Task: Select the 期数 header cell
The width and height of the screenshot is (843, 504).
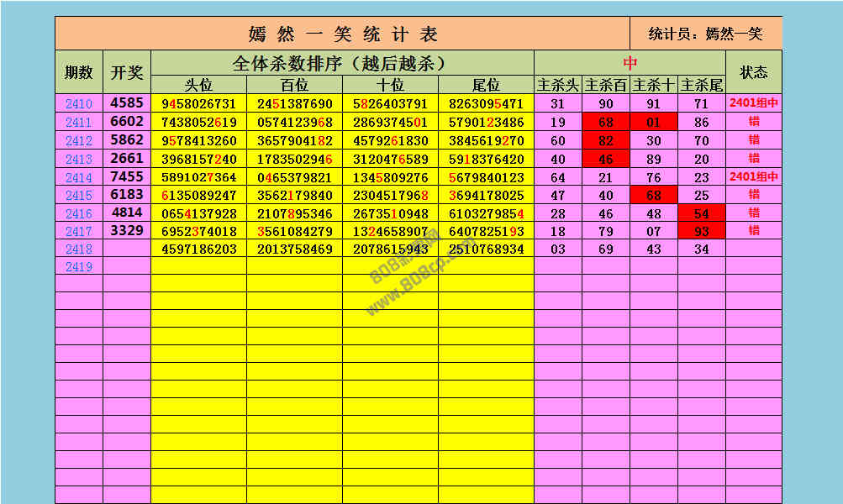Action: (79, 72)
